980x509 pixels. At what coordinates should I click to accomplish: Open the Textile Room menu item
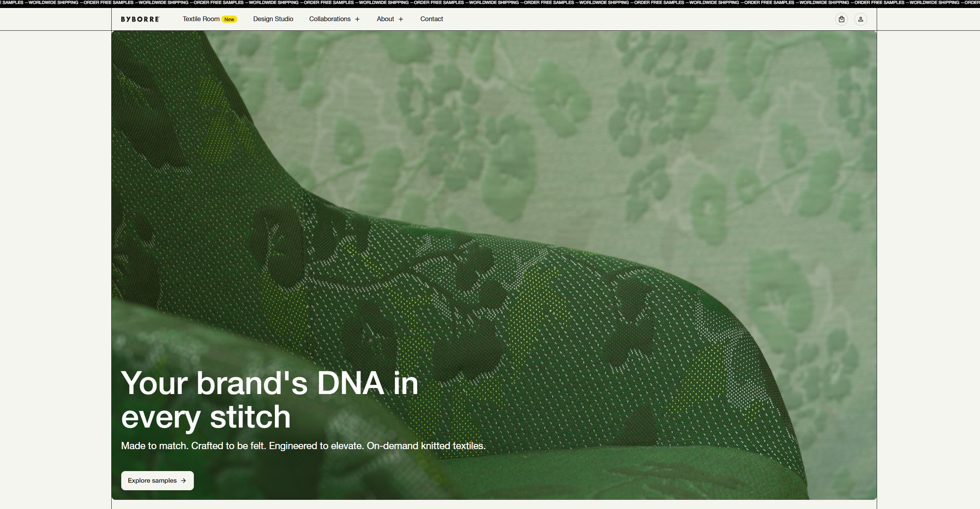click(201, 19)
